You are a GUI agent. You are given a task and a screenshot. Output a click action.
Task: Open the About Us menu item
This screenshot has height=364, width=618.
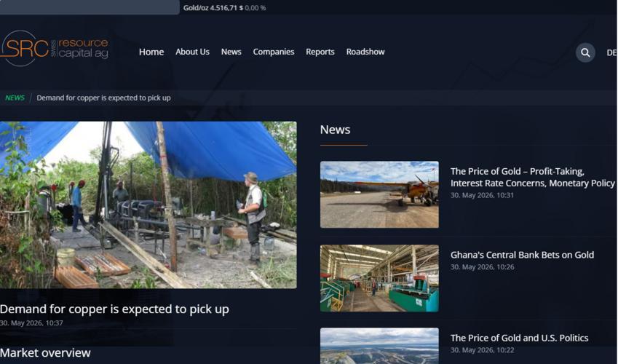192,52
